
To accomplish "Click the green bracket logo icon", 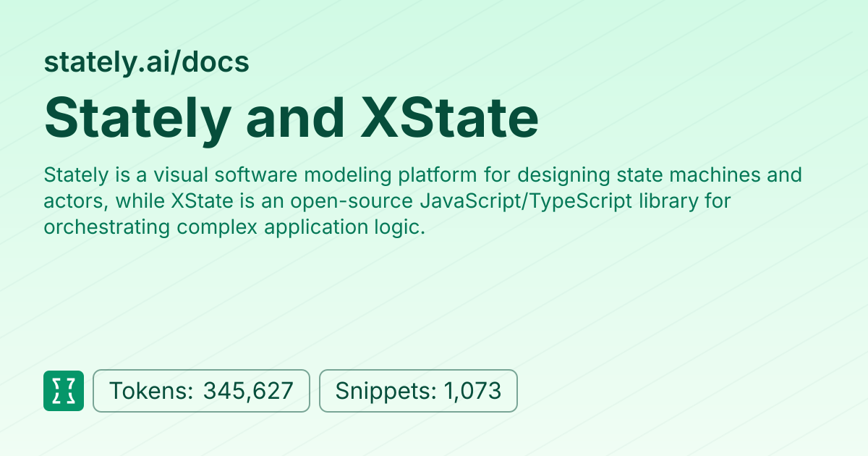I will tap(64, 391).
